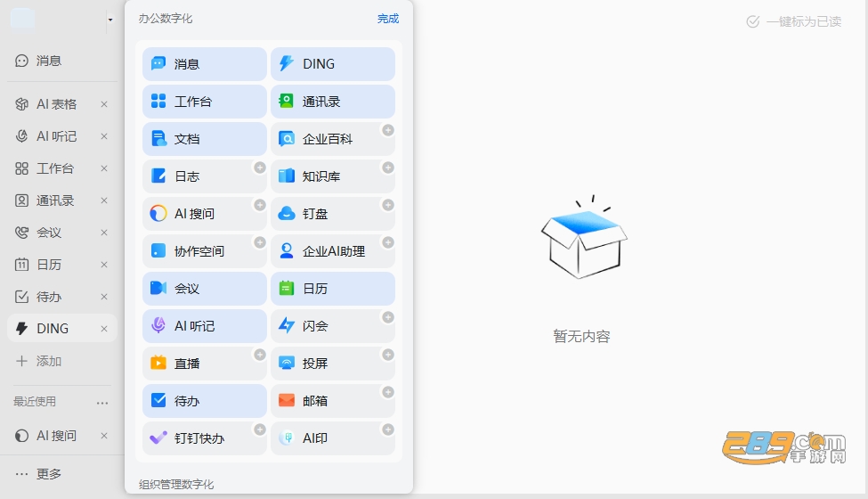Click the 钉钉快办 tile
Screen dimensions: 868x499
(x=204, y=438)
